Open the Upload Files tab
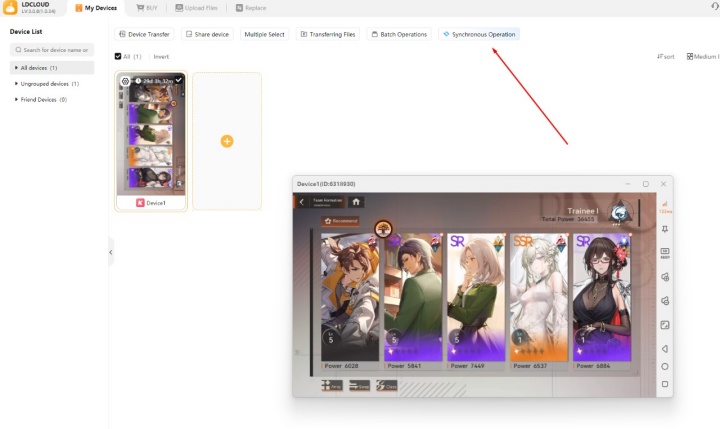The image size is (720, 429). tap(197, 8)
